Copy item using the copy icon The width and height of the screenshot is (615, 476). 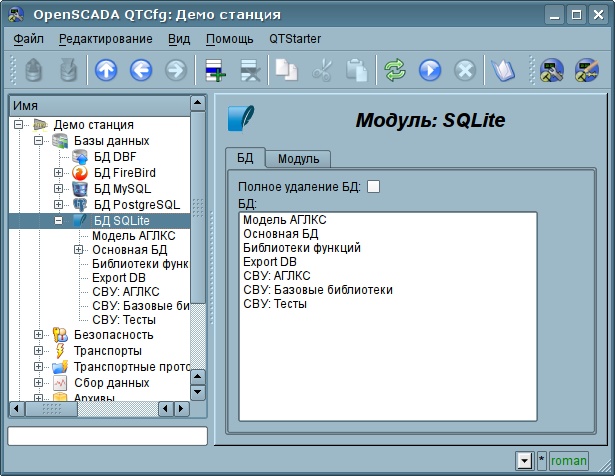[286, 70]
